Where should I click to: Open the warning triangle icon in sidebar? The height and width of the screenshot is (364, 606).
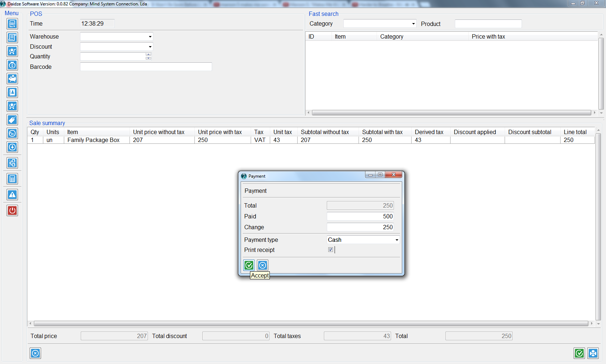click(x=12, y=195)
